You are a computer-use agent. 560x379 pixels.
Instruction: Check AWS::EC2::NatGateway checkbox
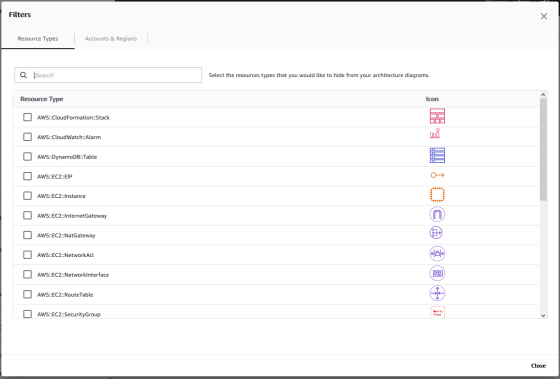click(x=28, y=235)
